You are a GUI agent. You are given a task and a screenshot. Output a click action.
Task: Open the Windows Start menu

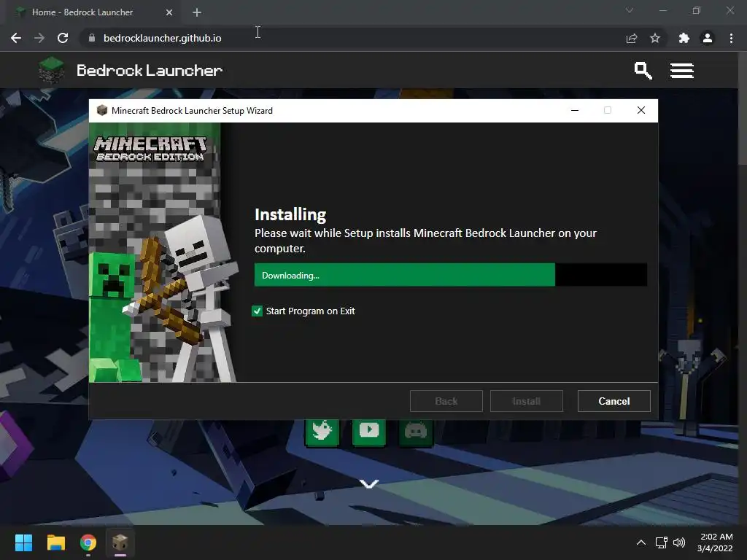pyautogui.click(x=23, y=542)
